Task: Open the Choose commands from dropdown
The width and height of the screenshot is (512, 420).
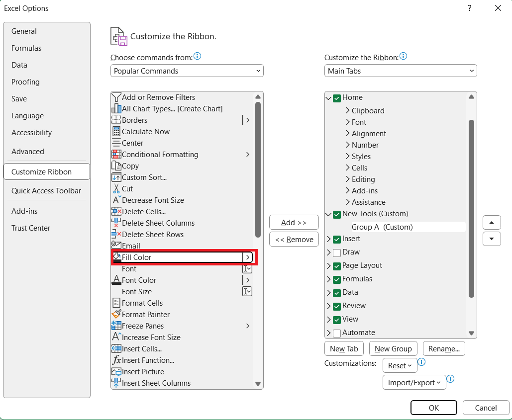Action: [187, 71]
